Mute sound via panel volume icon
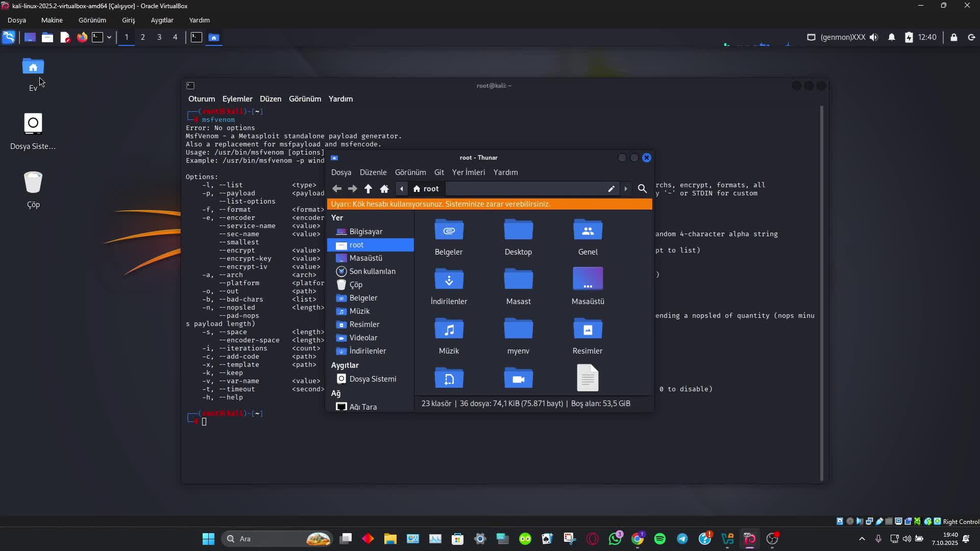Screen dimensions: 980x551 tap(874, 37)
